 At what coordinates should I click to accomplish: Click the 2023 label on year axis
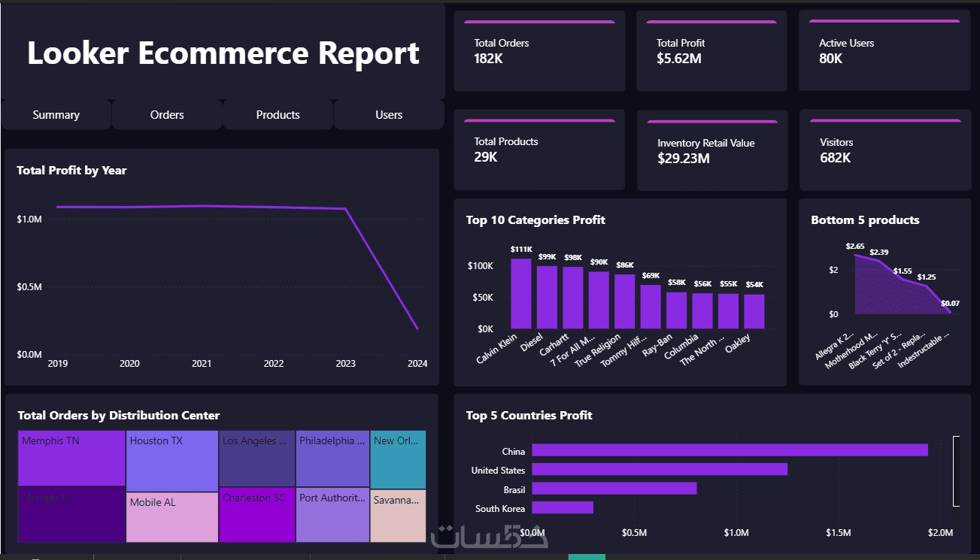tap(345, 364)
